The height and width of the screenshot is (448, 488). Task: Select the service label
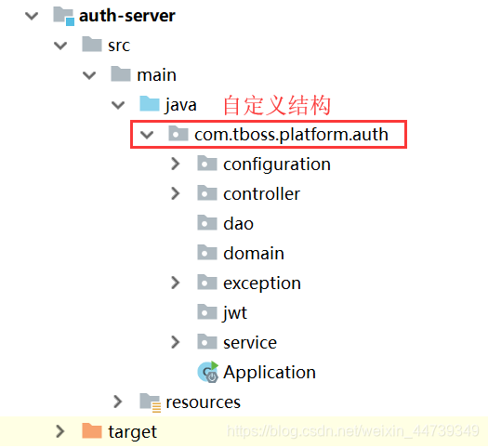(x=250, y=343)
